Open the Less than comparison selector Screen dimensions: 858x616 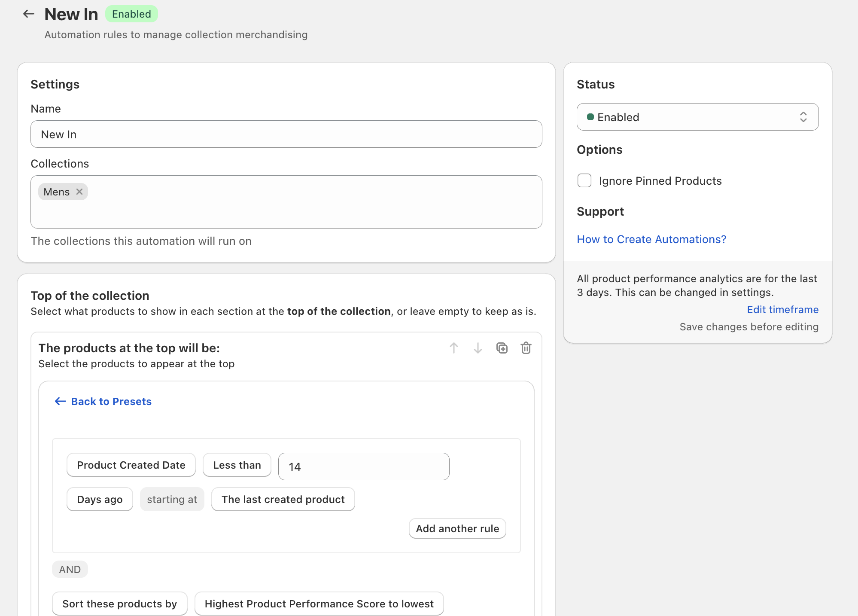pos(237,465)
